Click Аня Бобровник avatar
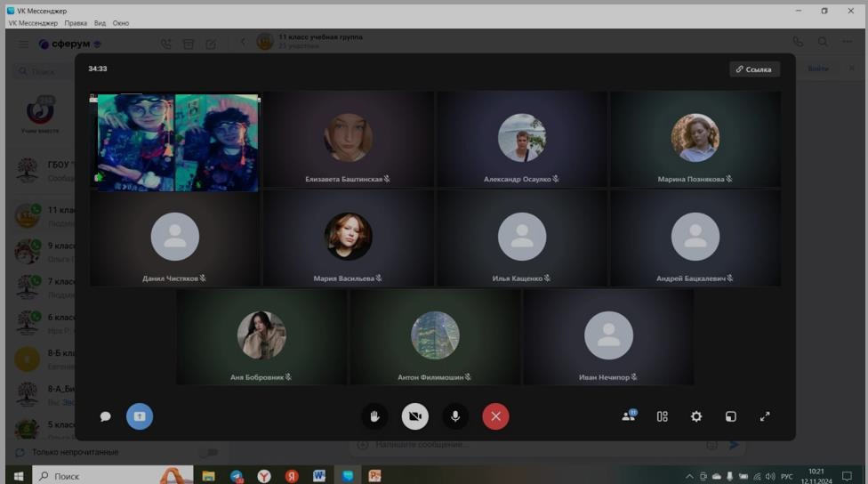 [x=261, y=335]
